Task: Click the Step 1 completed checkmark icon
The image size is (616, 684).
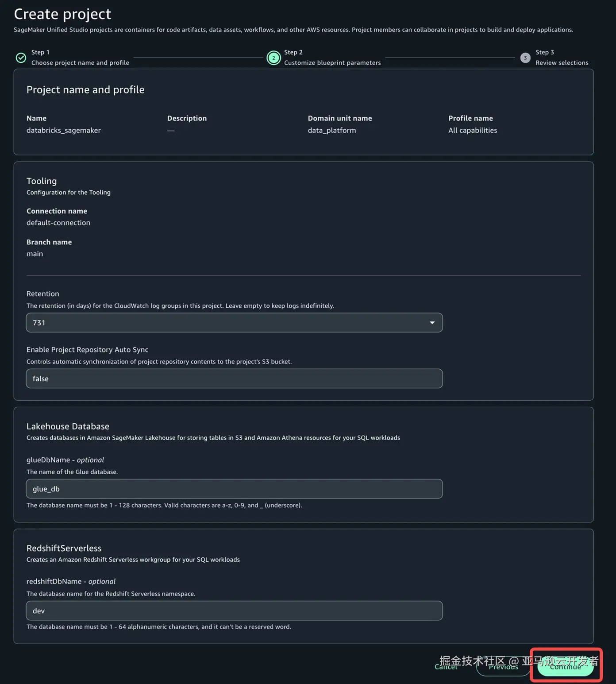Action: pyautogui.click(x=21, y=58)
